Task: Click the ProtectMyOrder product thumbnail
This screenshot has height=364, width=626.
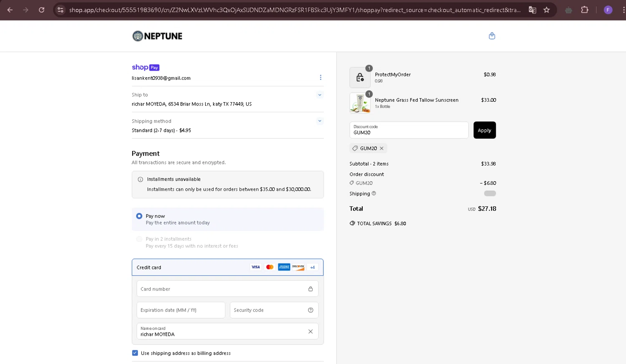Action: click(x=360, y=78)
